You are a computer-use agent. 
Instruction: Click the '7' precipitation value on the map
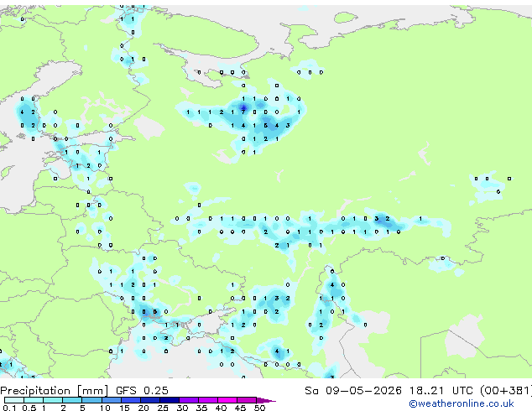[243, 112]
